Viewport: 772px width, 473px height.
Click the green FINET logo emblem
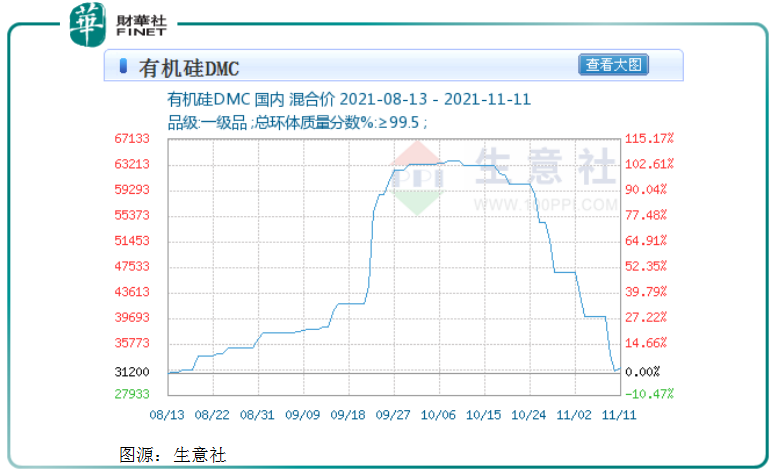click(x=87, y=23)
